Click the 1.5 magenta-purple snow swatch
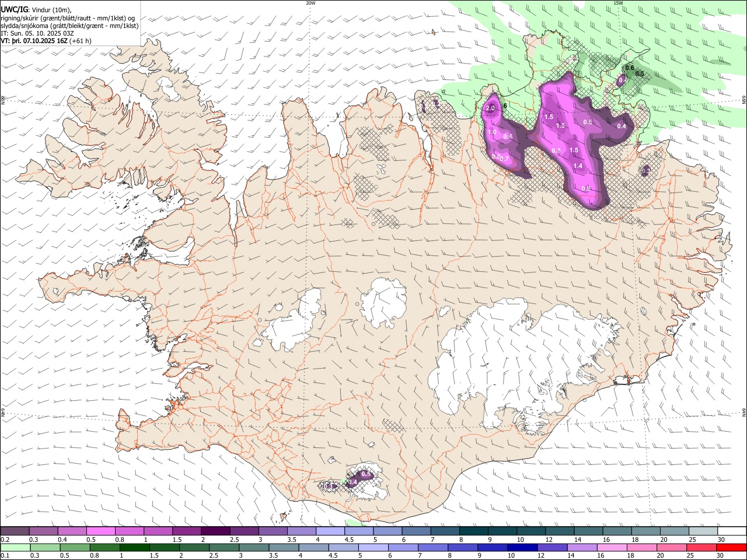Image resolution: width=747 pixels, height=560 pixels. (187, 531)
